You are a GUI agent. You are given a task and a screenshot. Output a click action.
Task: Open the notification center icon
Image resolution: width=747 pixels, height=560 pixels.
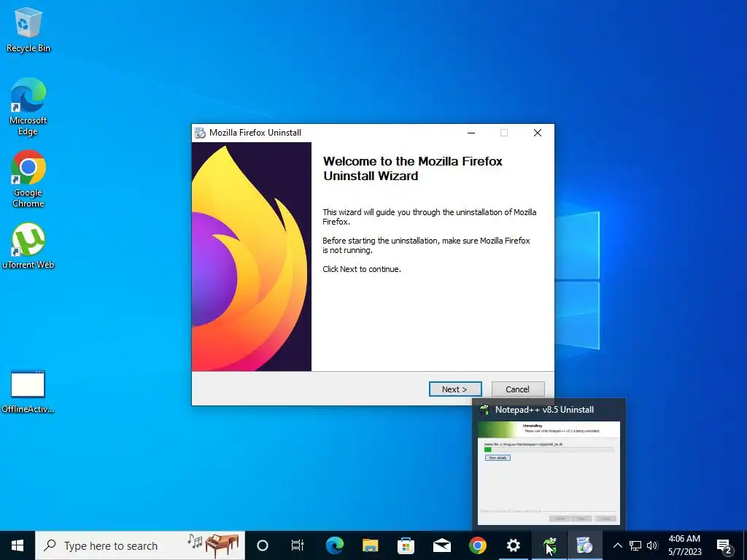coord(724,545)
